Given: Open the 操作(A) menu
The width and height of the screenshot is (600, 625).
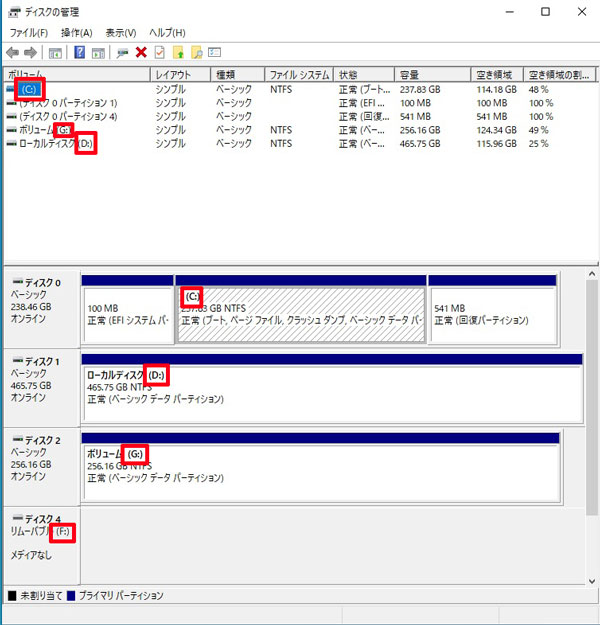Looking at the screenshot, I should coord(76,33).
